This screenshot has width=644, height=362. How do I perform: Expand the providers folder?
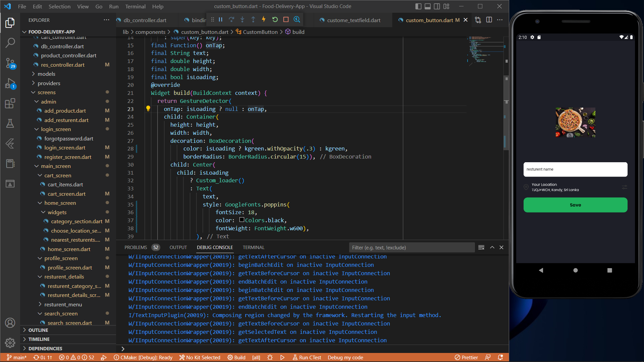coord(49,83)
